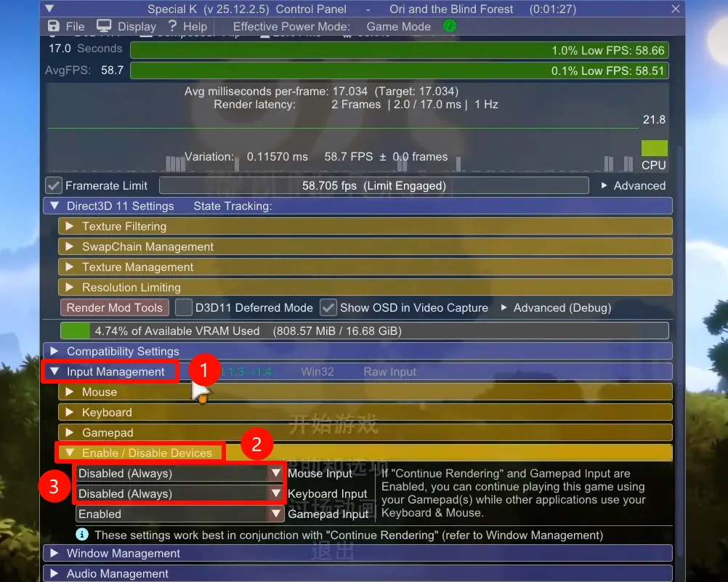Viewport: 728px width, 582px height.
Task: Expand the Mouse input section
Action: coord(365,392)
